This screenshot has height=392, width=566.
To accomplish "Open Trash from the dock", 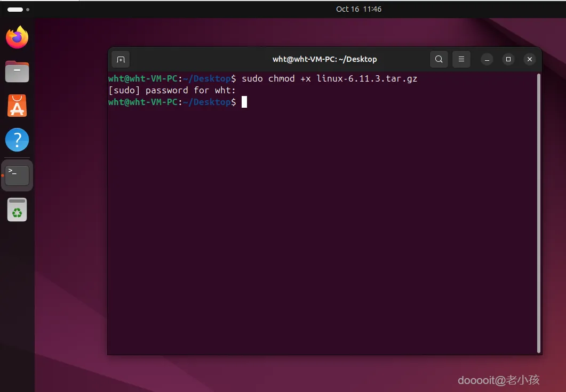I will click(x=17, y=210).
